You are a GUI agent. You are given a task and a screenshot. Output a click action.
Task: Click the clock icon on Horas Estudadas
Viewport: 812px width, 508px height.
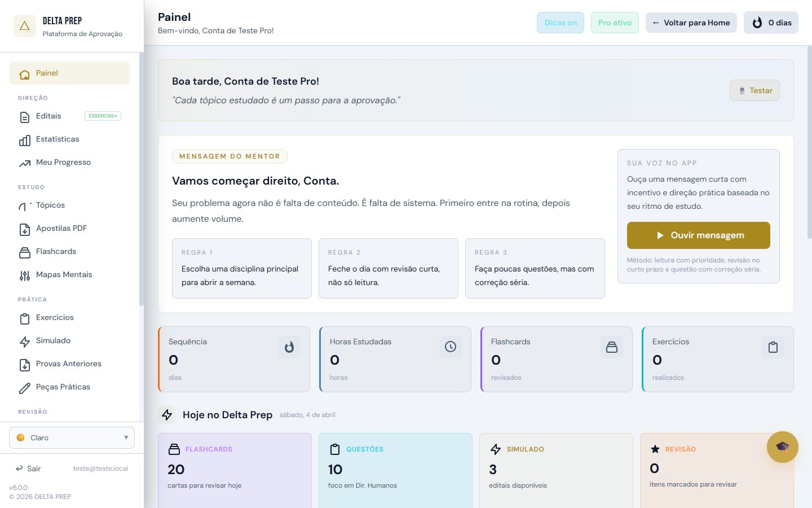click(x=450, y=347)
